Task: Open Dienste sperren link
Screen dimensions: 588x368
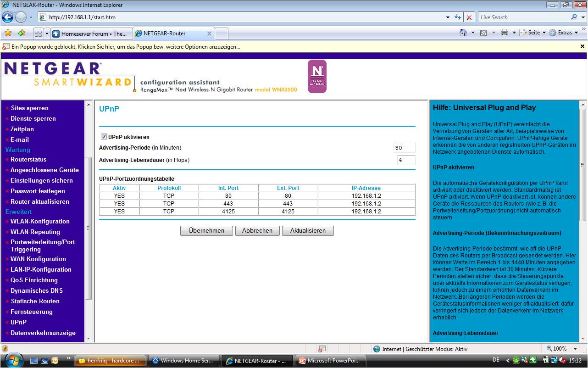Action: pos(33,119)
